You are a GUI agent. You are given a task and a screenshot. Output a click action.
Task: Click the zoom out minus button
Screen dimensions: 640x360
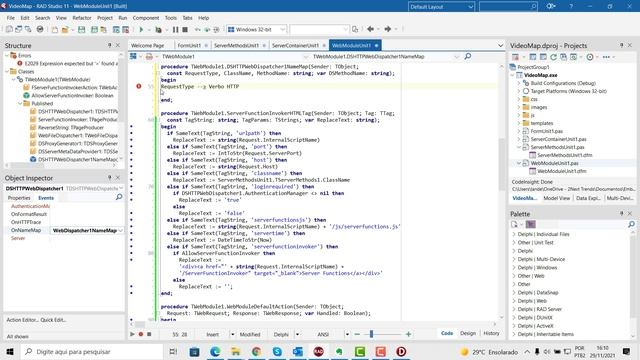tap(357, 334)
